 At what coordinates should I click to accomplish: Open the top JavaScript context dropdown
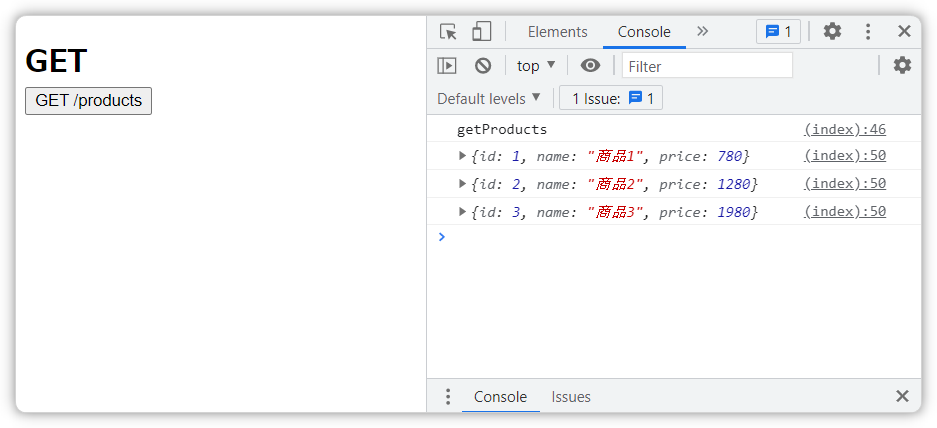pyautogui.click(x=536, y=66)
